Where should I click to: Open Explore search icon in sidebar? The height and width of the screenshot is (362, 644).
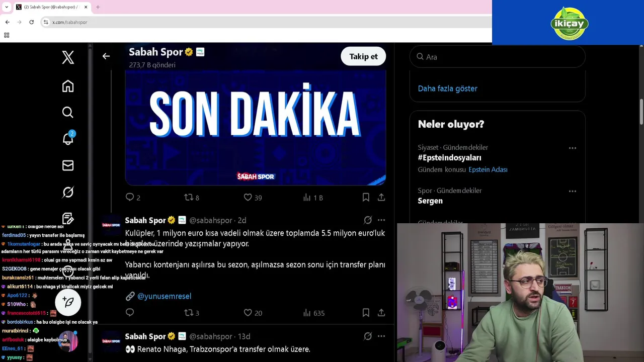(x=68, y=112)
